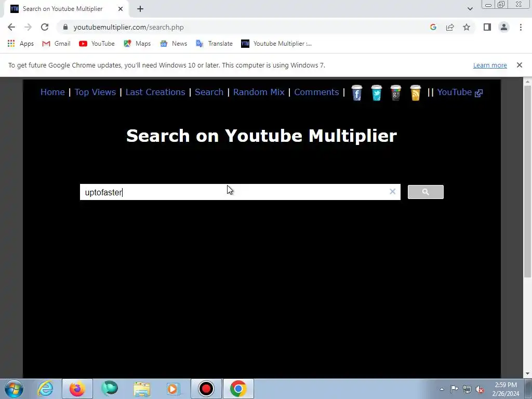The height and width of the screenshot is (399, 532).
Task: Open Firefox from the taskbar
Action: point(77,389)
